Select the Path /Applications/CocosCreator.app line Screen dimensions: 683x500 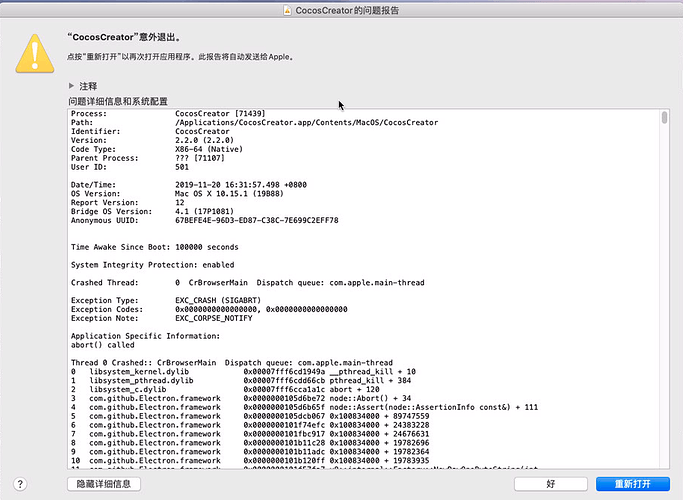click(x=254, y=122)
